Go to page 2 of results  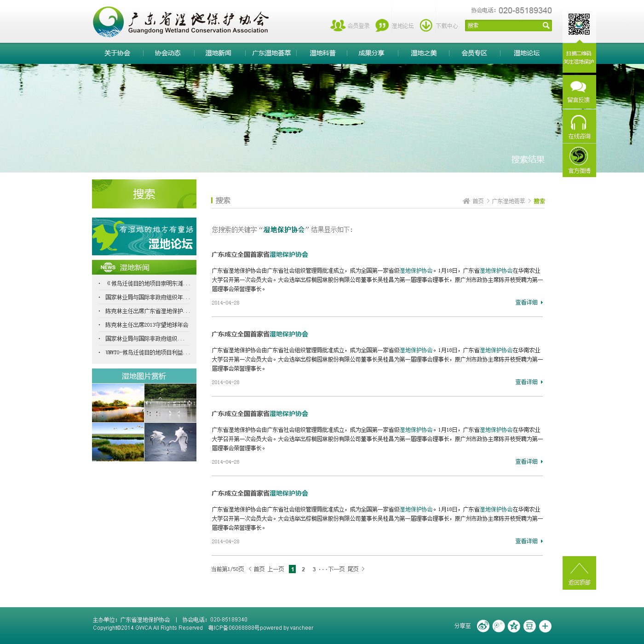[303, 569]
